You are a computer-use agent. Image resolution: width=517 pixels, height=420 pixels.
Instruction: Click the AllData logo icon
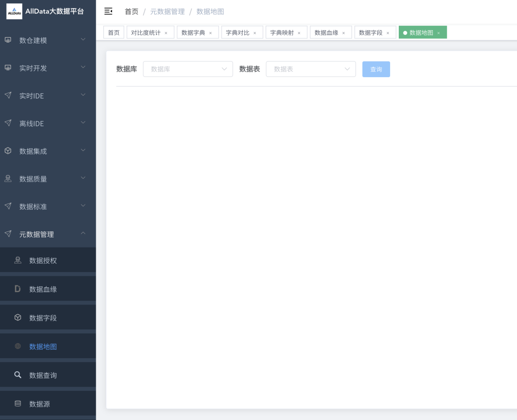14,11
